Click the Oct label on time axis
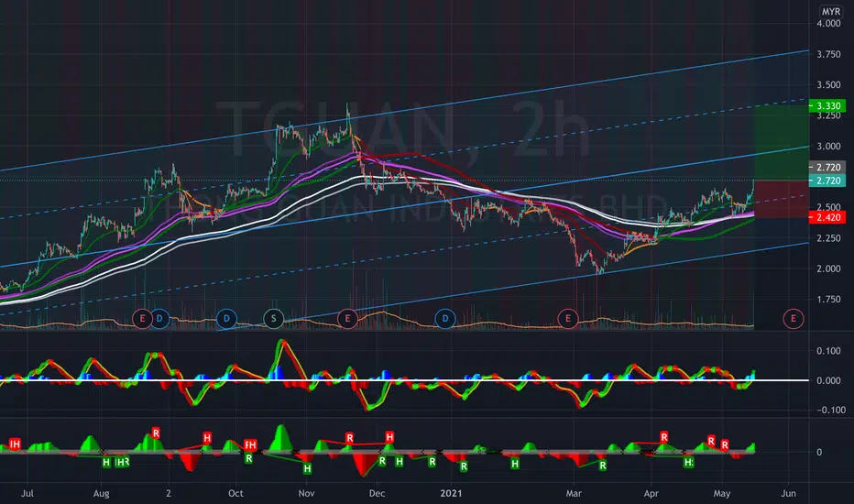854x504 pixels. 235,493
